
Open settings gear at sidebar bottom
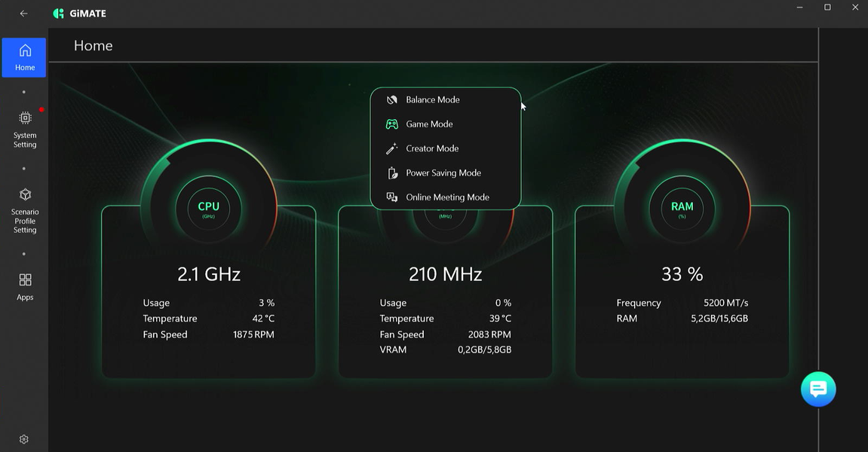tap(24, 439)
